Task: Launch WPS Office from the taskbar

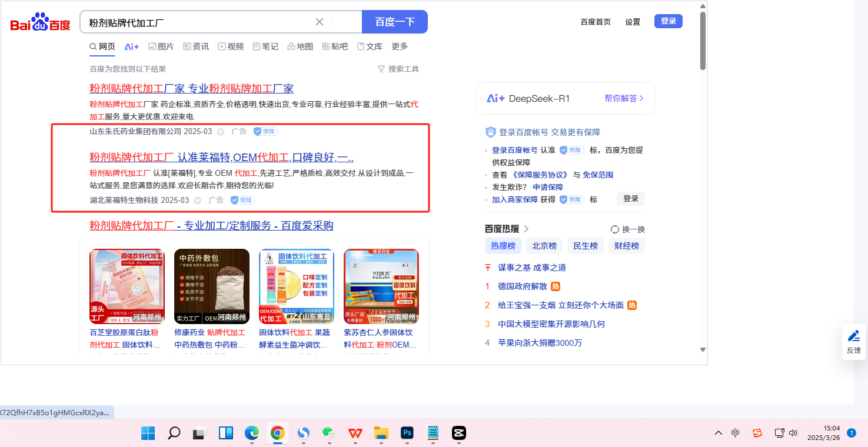Action: coord(355,433)
